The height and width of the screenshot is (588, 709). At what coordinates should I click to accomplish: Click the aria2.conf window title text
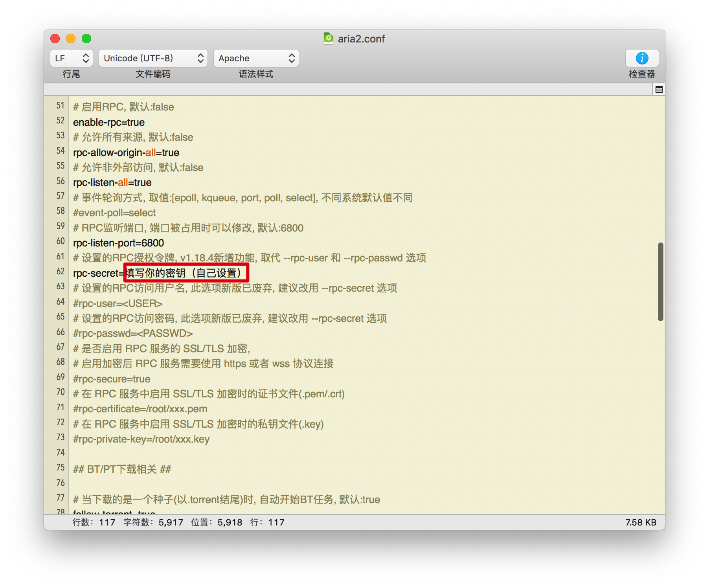coord(361,39)
